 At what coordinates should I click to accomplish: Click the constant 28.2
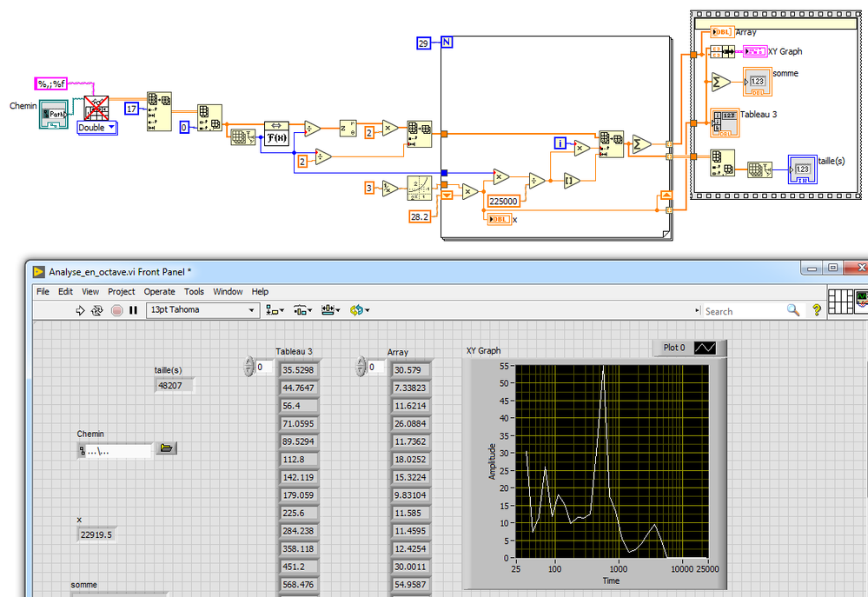pyautogui.click(x=420, y=216)
